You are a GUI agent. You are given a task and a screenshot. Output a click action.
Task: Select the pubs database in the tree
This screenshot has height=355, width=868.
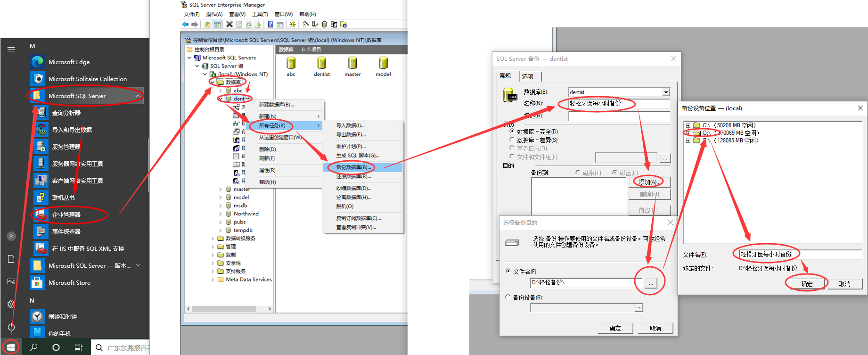pos(239,222)
